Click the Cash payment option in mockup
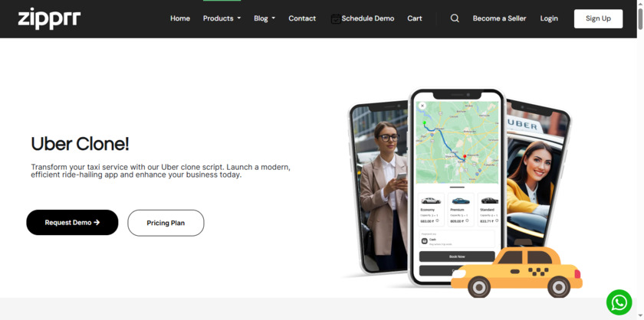Viewport: 644px width, 320px height. pos(457,239)
